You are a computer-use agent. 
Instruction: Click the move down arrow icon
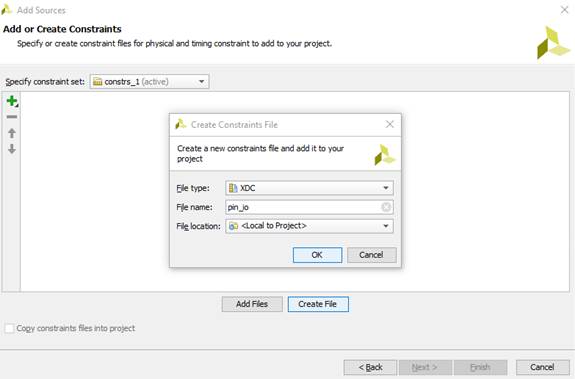[x=12, y=149]
